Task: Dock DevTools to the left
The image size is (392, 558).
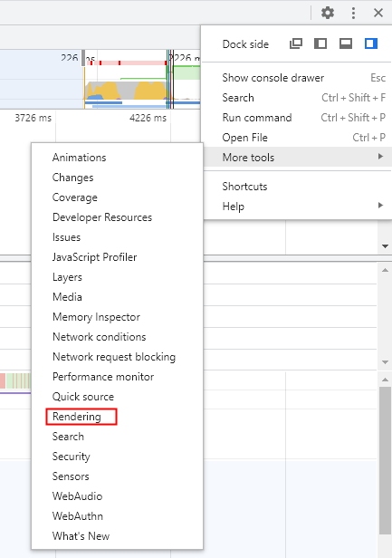Action: [320, 43]
